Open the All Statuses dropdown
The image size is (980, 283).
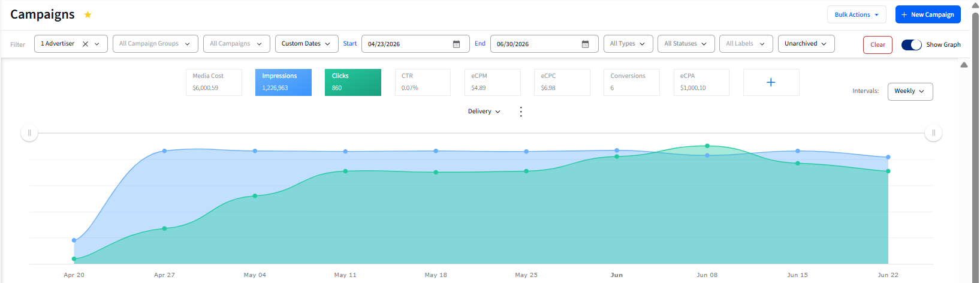coord(686,44)
